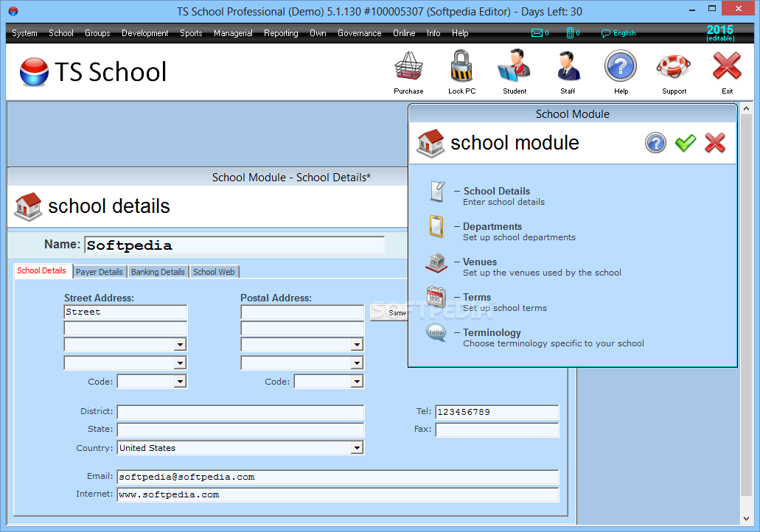Click the Terminology link
This screenshot has width=760, height=532.
[x=492, y=332]
